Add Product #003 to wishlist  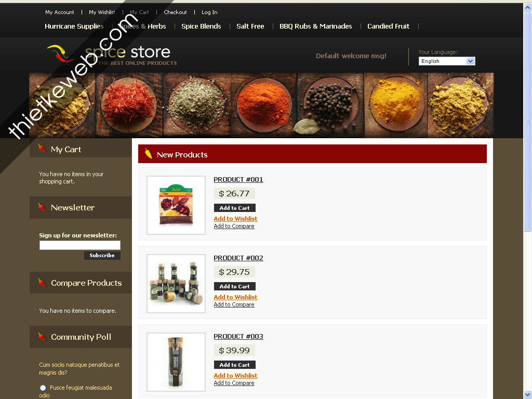(235, 376)
